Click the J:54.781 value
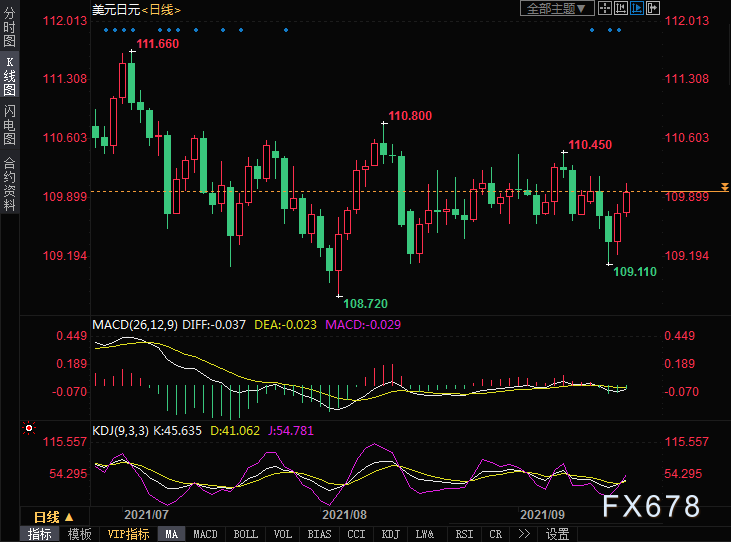731x542 pixels. [x=290, y=431]
